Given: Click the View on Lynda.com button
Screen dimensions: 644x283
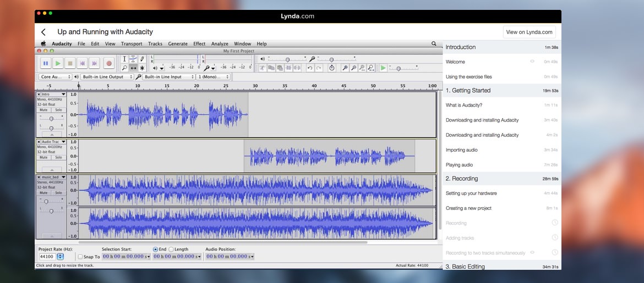Looking at the screenshot, I should click(x=529, y=32).
